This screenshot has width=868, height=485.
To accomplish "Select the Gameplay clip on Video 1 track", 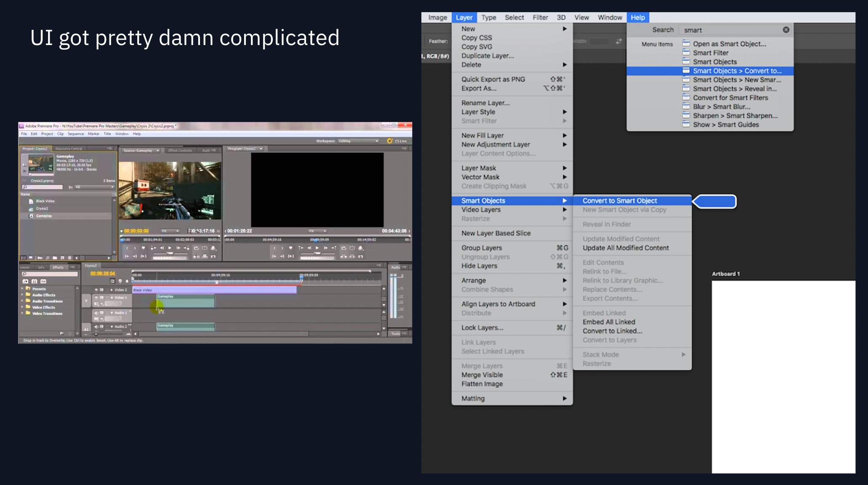I will [x=186, y=301].
